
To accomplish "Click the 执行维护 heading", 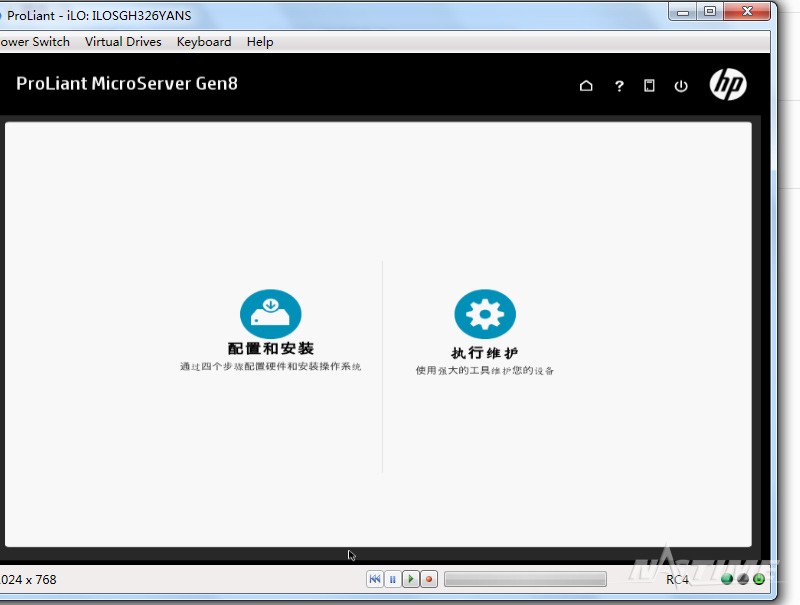I will 485,352.
